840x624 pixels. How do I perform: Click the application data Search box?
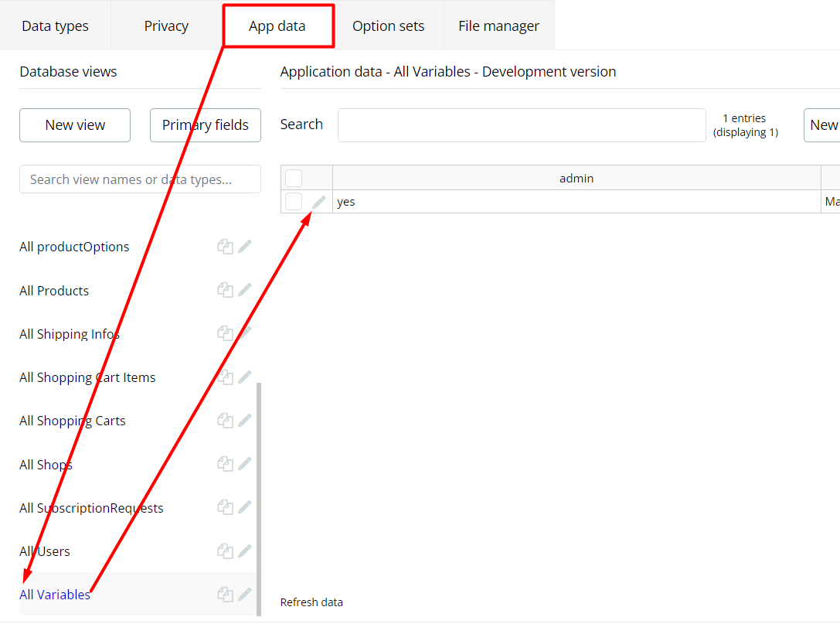pos(522,125)
